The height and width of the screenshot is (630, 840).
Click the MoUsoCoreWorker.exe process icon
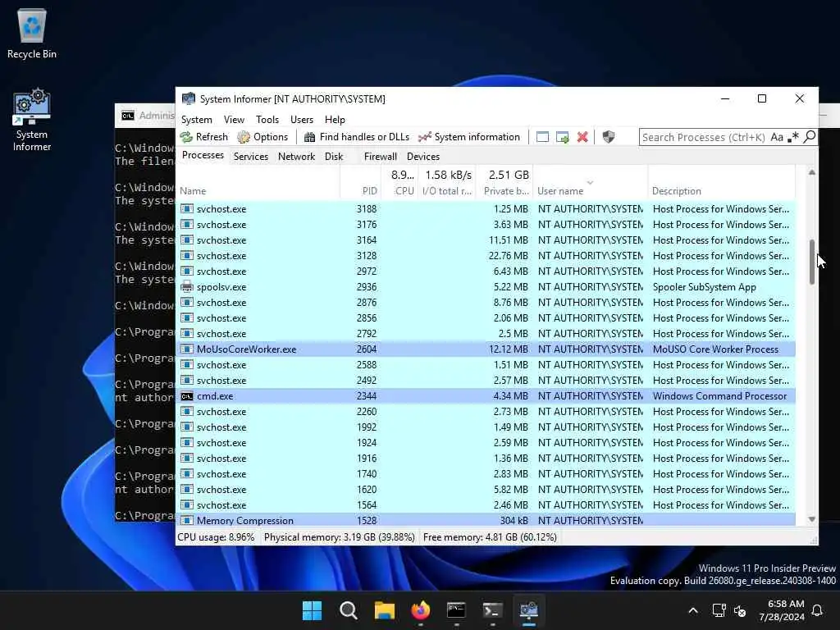click(x=186, y=349)
